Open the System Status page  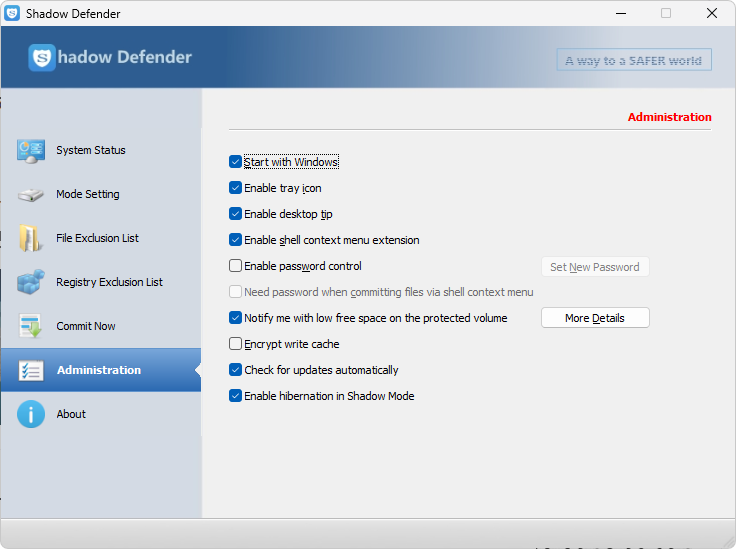101,151
